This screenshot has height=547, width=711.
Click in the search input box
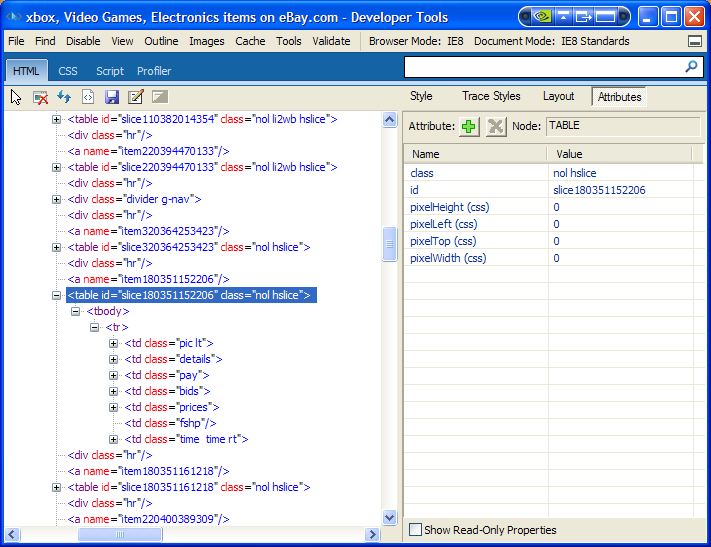(x=544, y=67)
